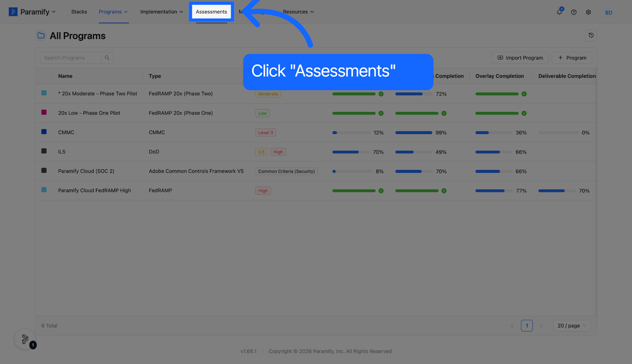
Task: Click the Paramify logo icon
Action: [13, 12]
